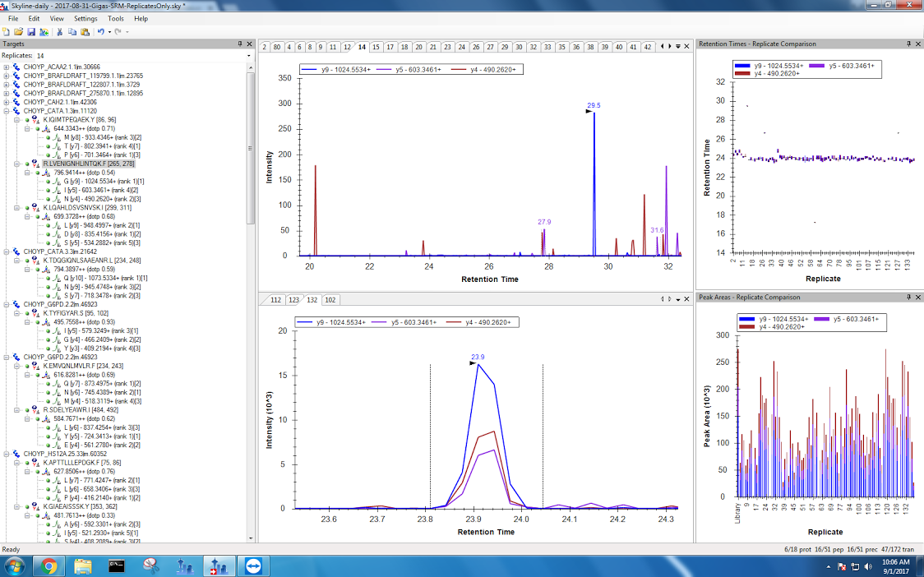
Task: Open the Settings menu
Action: 85,18
